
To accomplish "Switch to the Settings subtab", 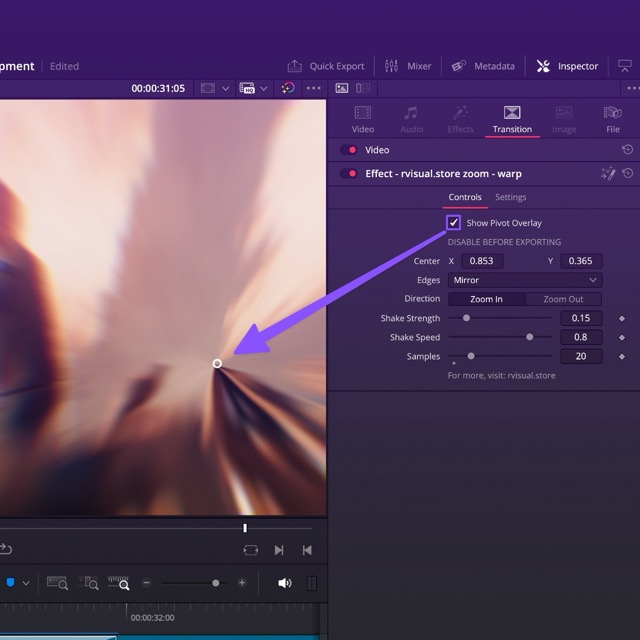I will 511,198.
